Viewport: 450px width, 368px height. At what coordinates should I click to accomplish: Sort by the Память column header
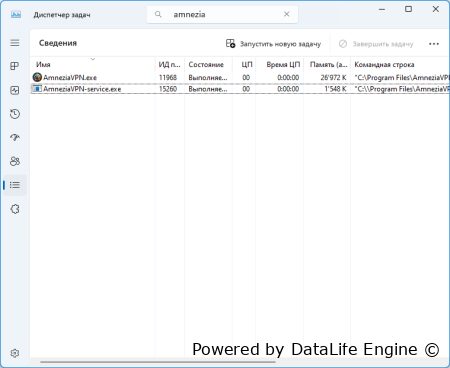pos(327,64)
